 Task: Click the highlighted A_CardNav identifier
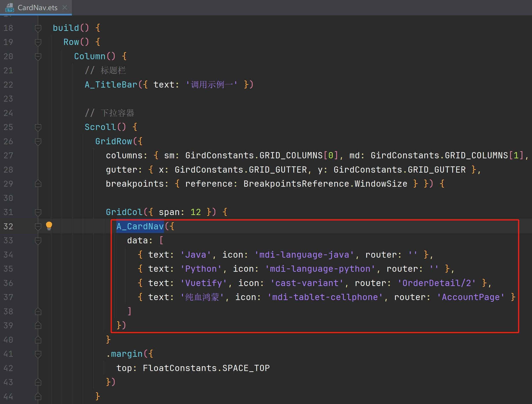(x=140, y=226)
